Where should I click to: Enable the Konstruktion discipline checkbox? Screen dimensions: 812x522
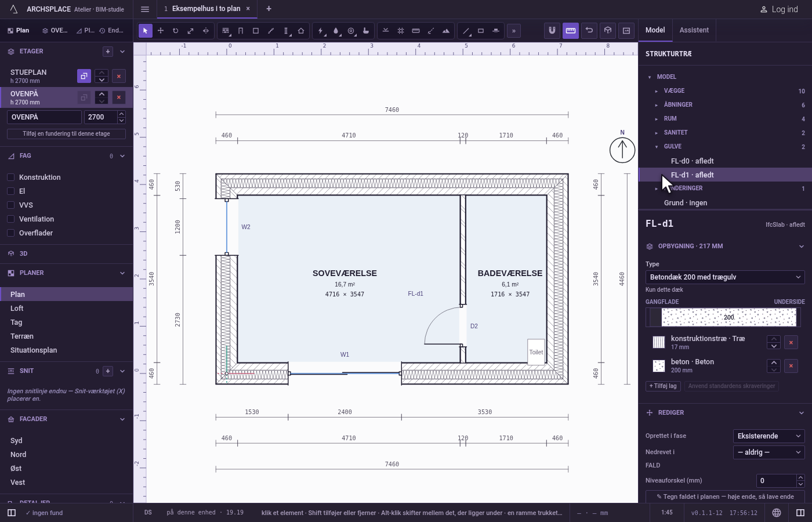[x=10, y=177]
